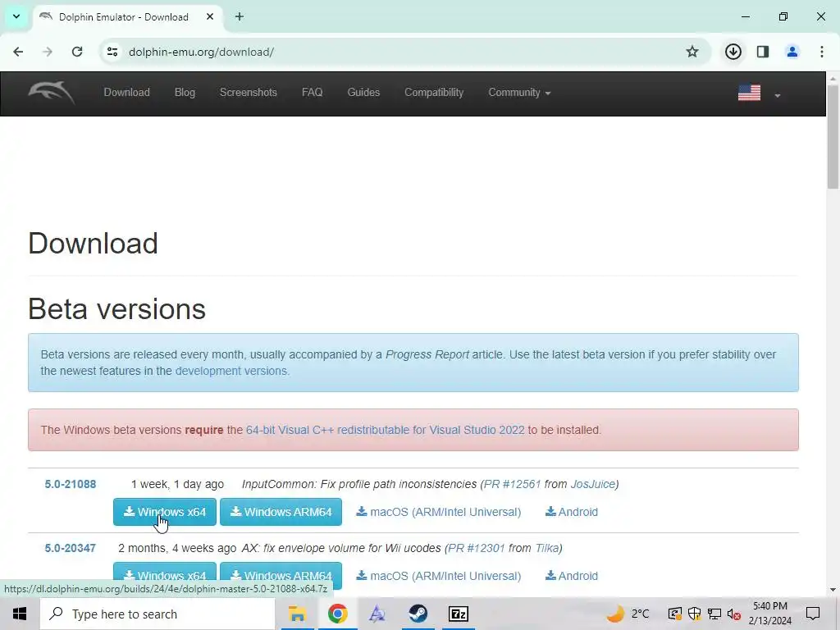Open the language flag dropdown
840x630 pixels.
(x=759, y=94)
